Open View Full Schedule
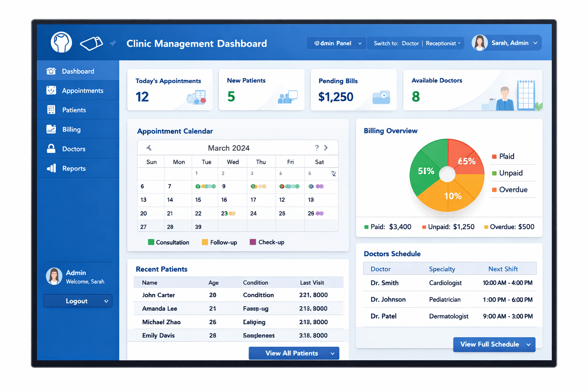This screenshot has width=588, height=392. tap(494, 344)
